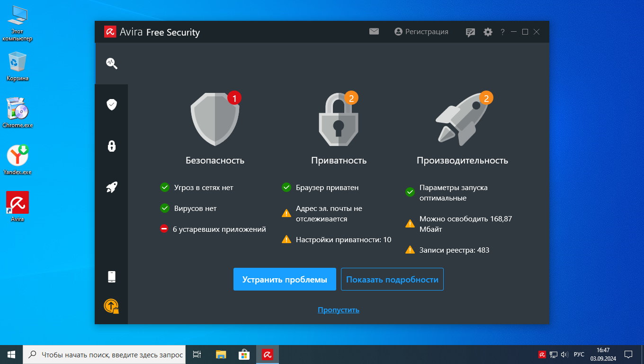
Task: Switch input language РУС in taskbar
Action: (579, 355)
